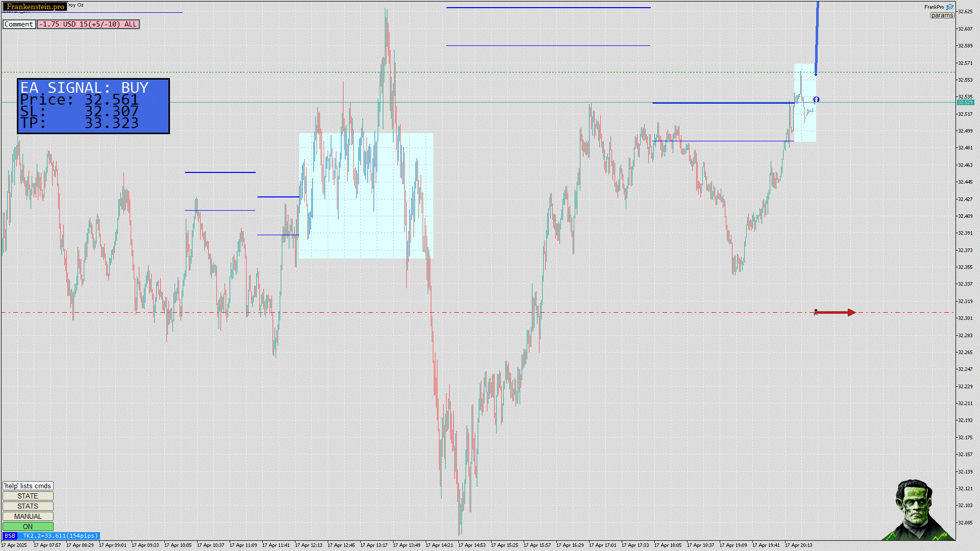
Task: Click the Frankenstein.pro logo badge
Action: point(35,7)
